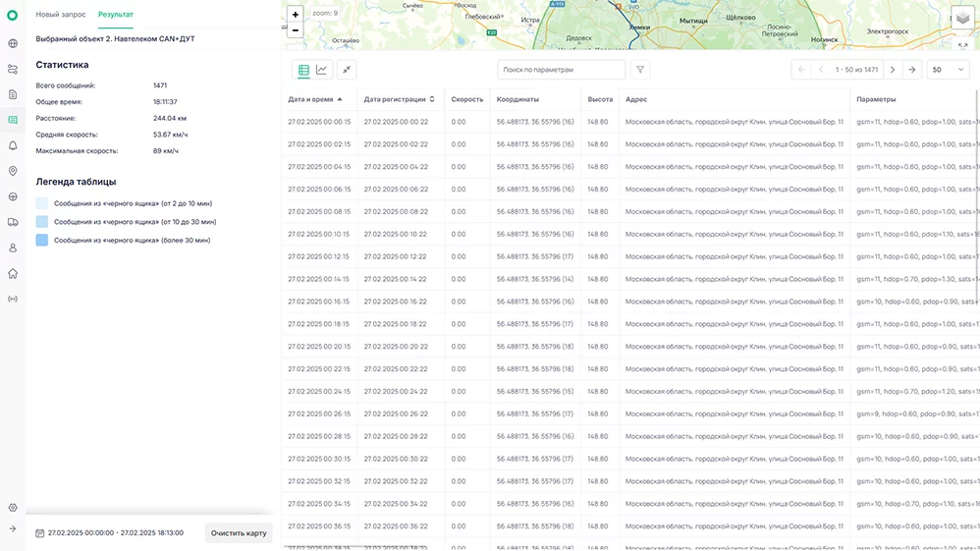The width and height of the screenshot is (980, 551).
Task: Open the rows-per-page dropdown showing 50
Action: [949, 70]
